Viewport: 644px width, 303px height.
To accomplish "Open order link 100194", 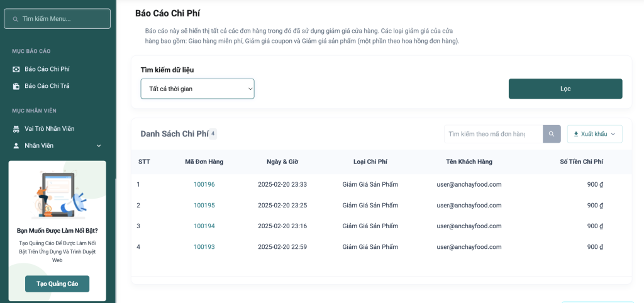I will [x=204, y=226].
